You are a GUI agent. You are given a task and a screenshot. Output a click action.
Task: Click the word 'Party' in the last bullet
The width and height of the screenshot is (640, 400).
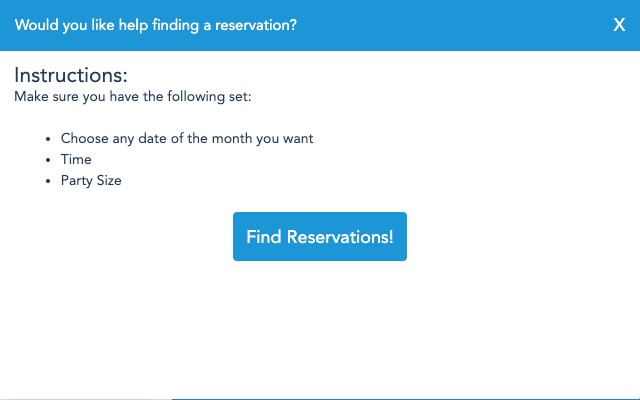(76, 180)
